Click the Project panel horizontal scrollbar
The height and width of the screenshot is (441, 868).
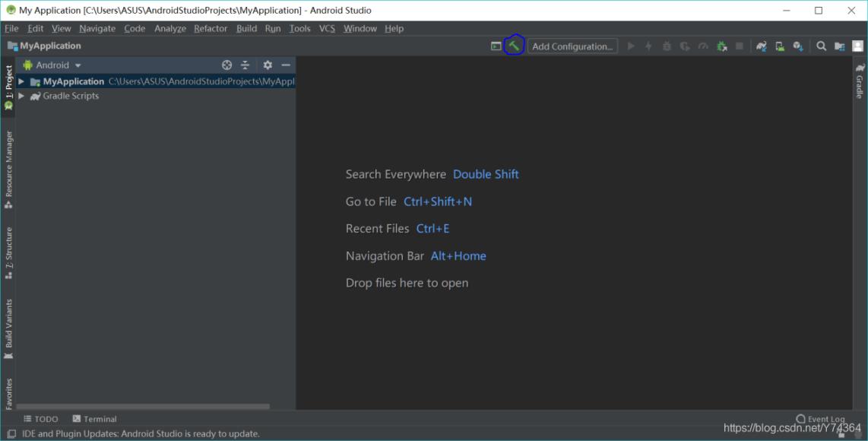click(143, 407)
